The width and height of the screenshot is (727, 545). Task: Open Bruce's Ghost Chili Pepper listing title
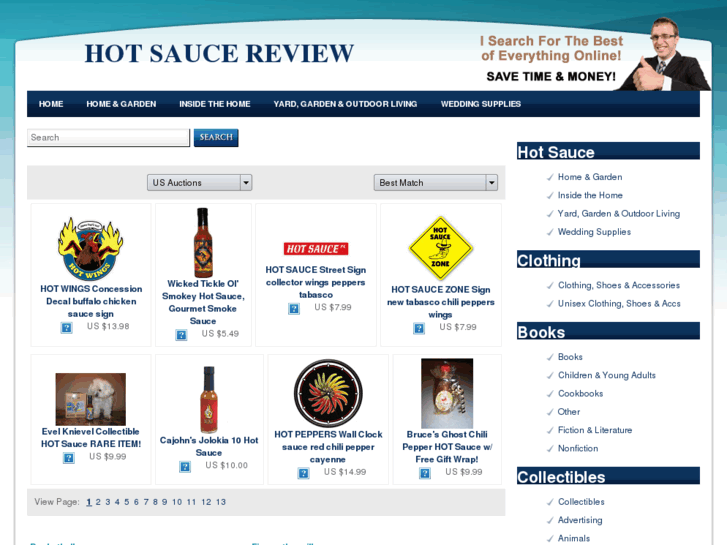click(x=447, y=447)
